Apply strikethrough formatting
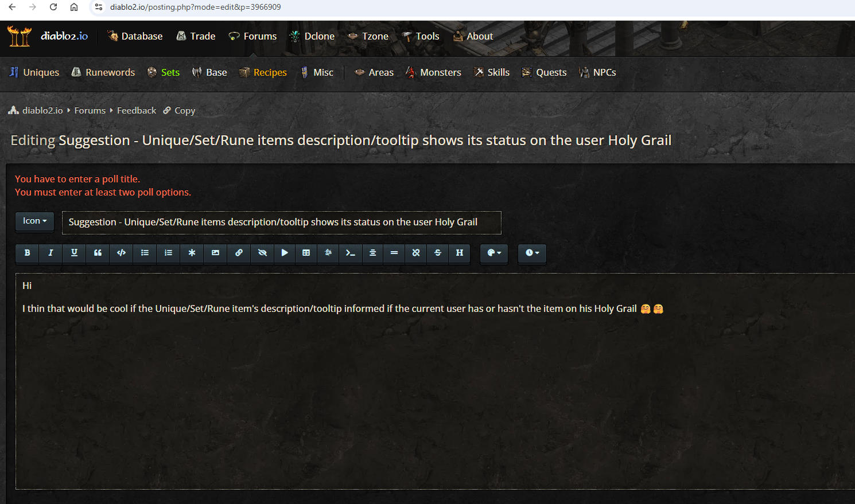 [x=438, y=253]
